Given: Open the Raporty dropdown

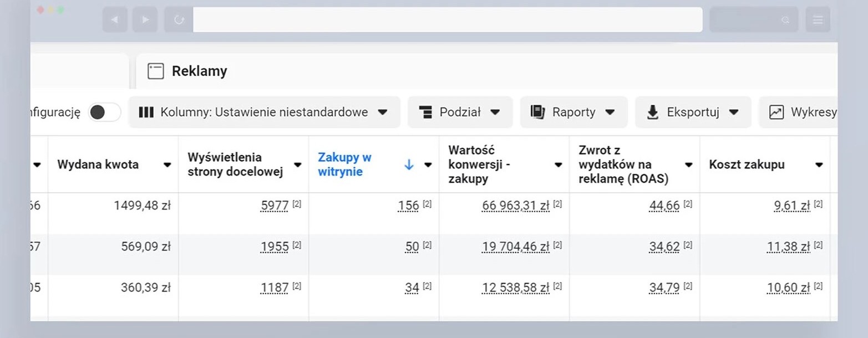Looking at the screenshot, I should [573, 112].
